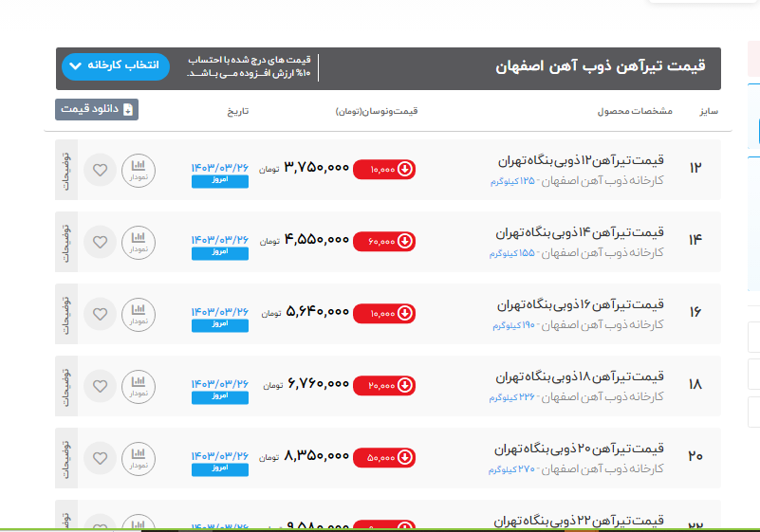This screenshot has height=532, width=760.
Task: Click the chart icon for size 20 beam
Action: tap(138, 458)
